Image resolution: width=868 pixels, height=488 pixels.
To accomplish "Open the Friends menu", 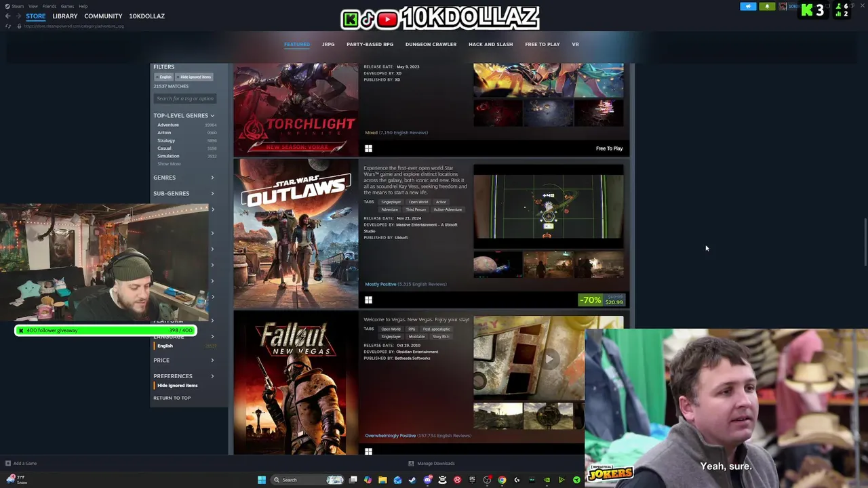I will [49, 6].
